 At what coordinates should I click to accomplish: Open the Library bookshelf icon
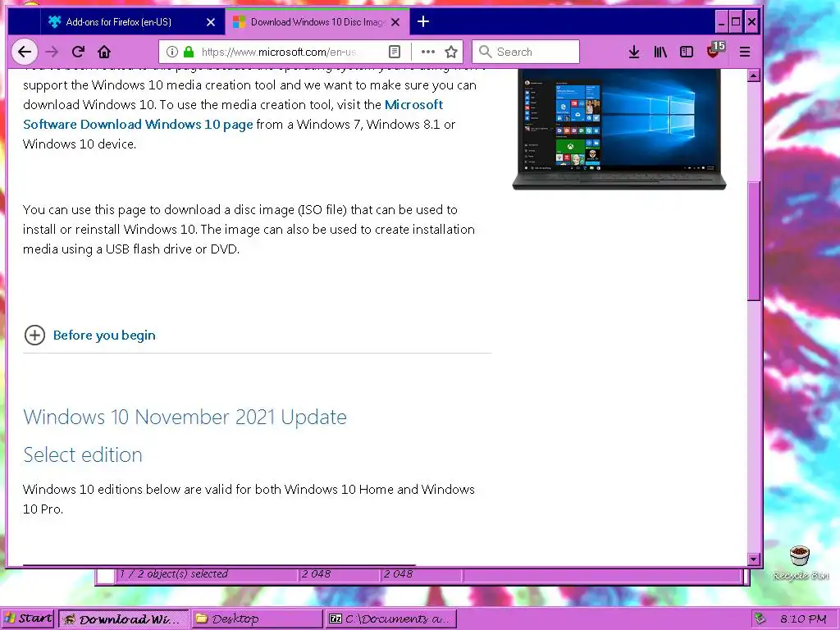660,52
